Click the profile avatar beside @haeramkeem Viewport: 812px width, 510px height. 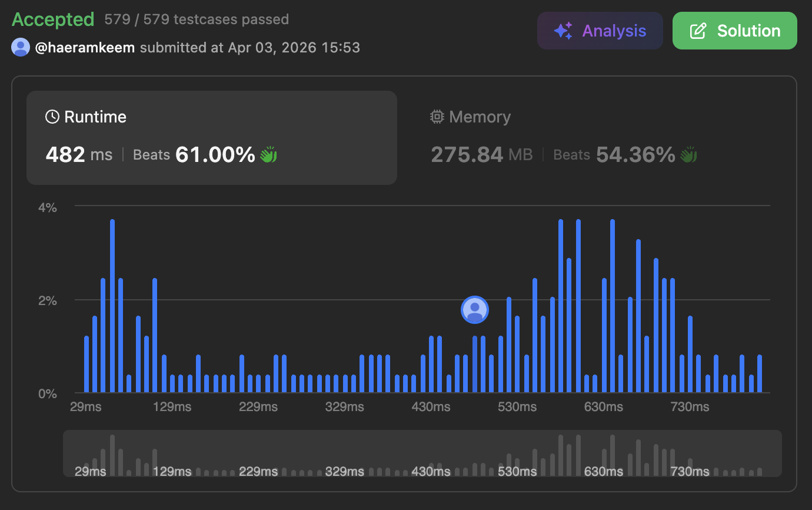(21, 47)
